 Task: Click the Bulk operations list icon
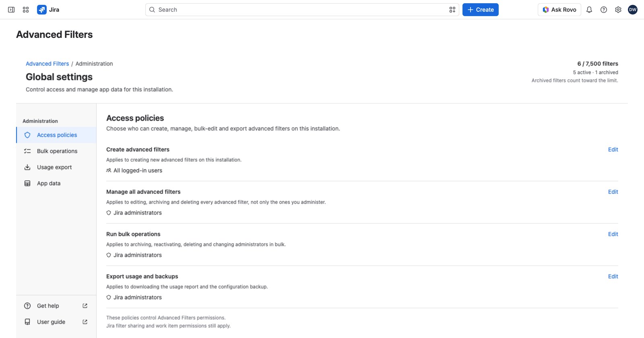[x=27, y=151]
